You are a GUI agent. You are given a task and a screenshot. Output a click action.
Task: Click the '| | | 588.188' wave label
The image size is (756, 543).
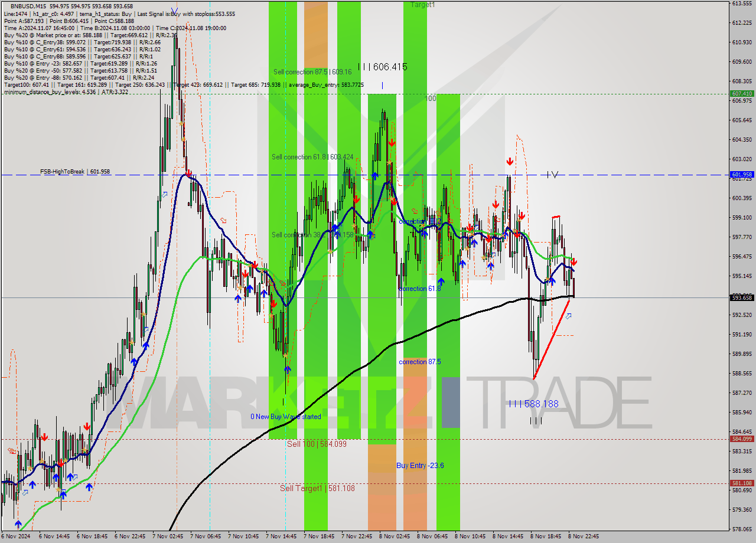coord(534,404)
